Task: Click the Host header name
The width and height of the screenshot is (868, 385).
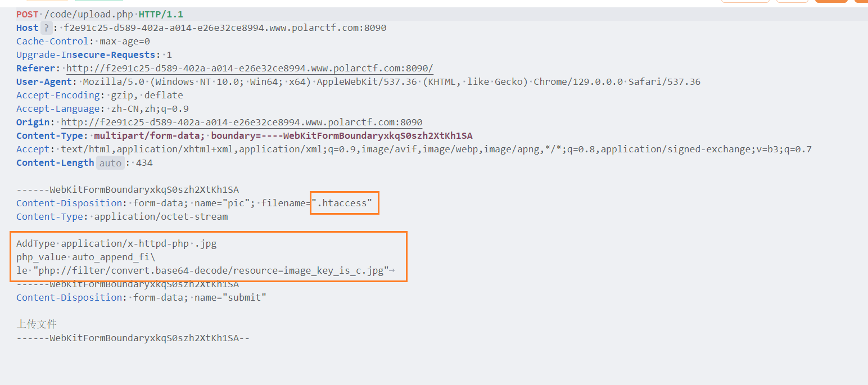Action: coord(27,28)
